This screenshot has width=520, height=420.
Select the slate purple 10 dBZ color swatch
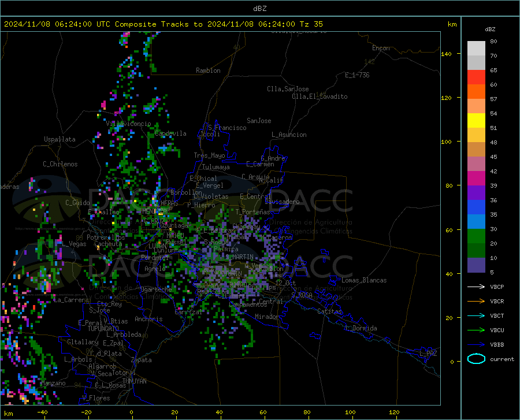(x=476, y=265)
